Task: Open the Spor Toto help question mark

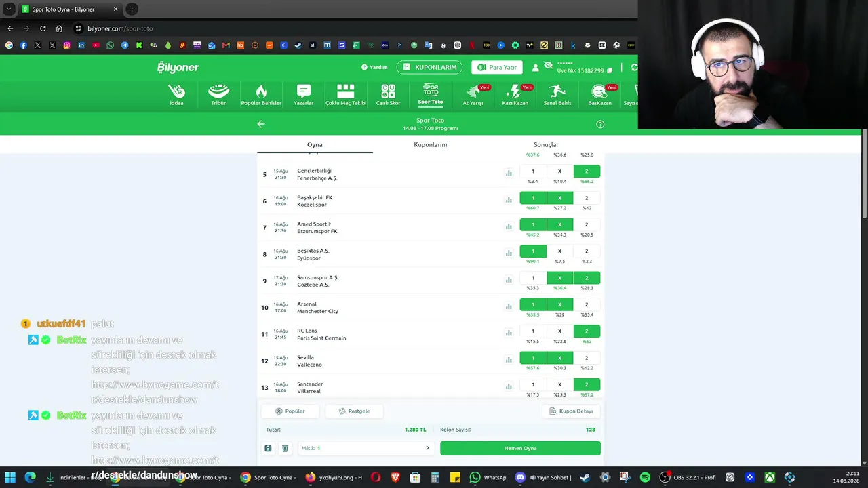Action: point(600,124)
